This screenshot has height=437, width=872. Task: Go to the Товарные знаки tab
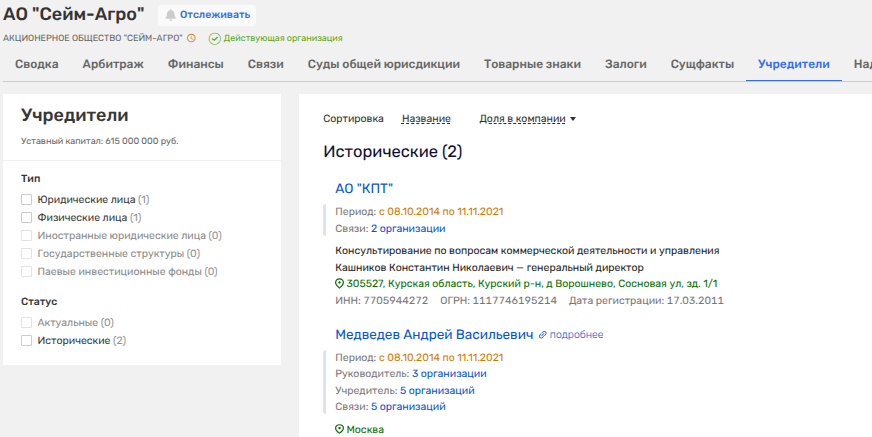pyautogui.click(x=532, y=65)
